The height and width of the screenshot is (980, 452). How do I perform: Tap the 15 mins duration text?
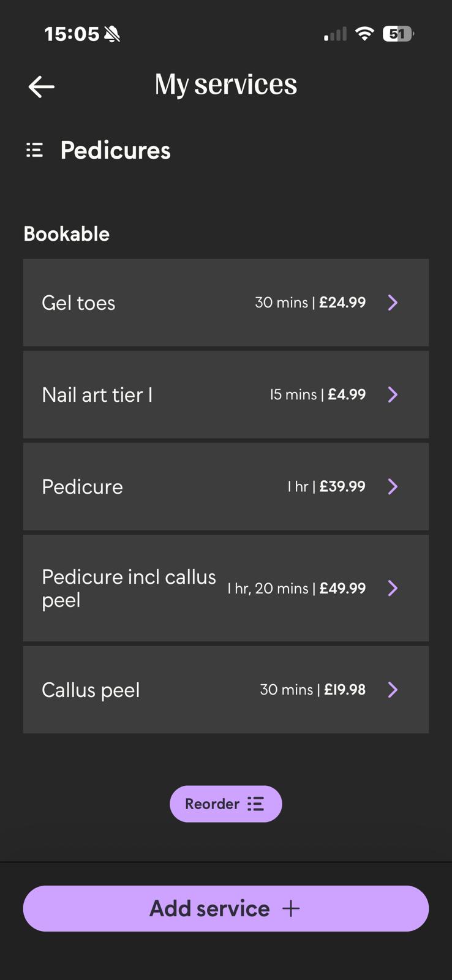pos(293,394)
